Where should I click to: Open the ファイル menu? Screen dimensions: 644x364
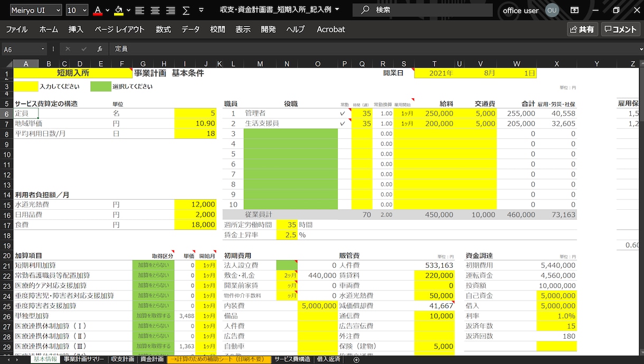pos(17,30)
